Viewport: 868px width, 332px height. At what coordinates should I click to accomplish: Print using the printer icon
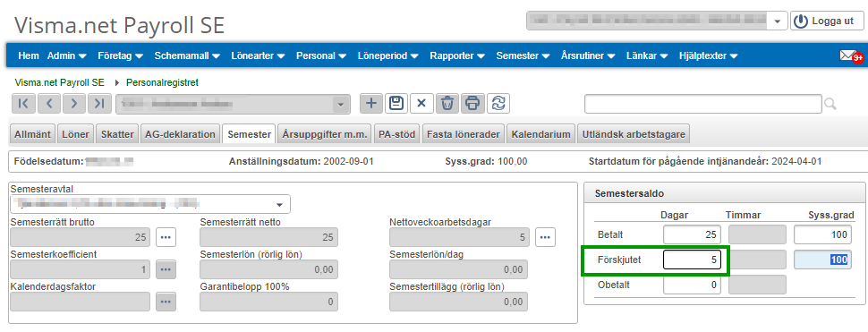tap(472, 103)
